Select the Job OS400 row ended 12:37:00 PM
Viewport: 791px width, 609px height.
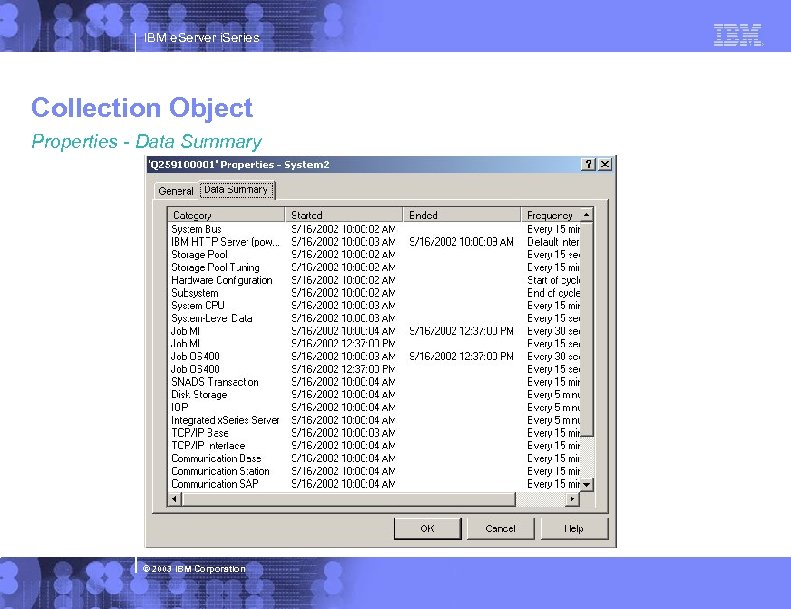[374, 356]
